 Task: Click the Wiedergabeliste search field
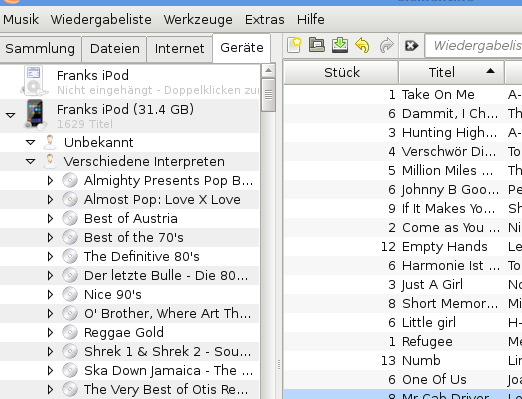[474, 45]
